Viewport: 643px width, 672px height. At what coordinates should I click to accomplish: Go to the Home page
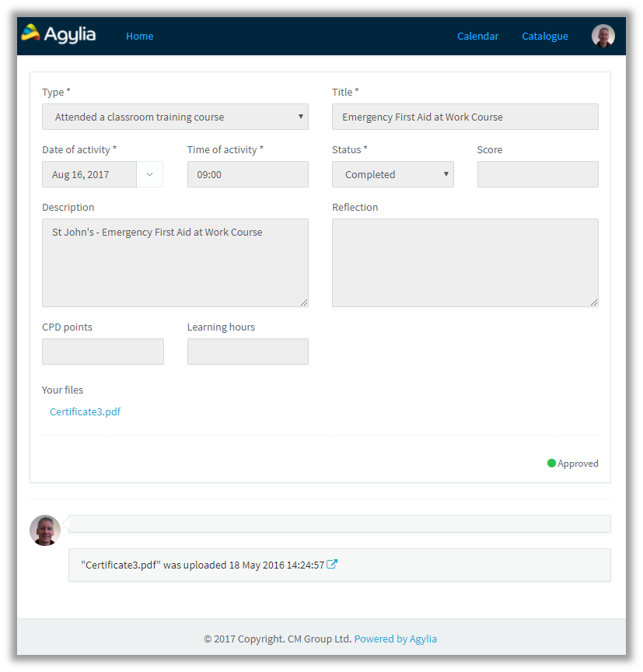pyautogui.click(x=140, y=36)
